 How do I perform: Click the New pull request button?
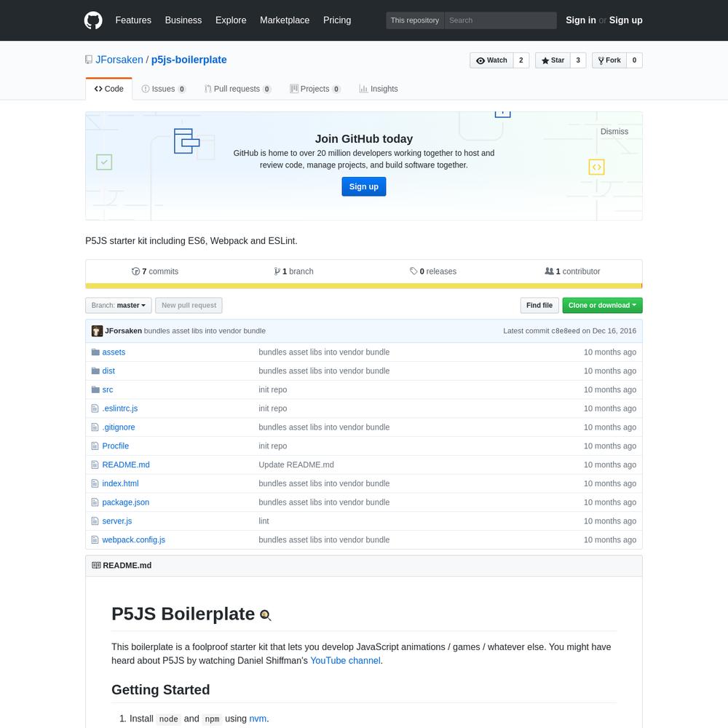[189, 306]
